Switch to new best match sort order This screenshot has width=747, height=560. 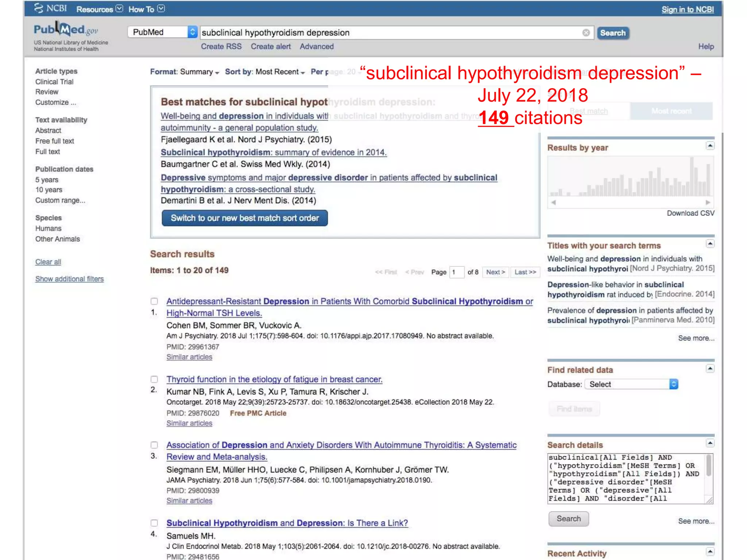click(x=245, y=218)
